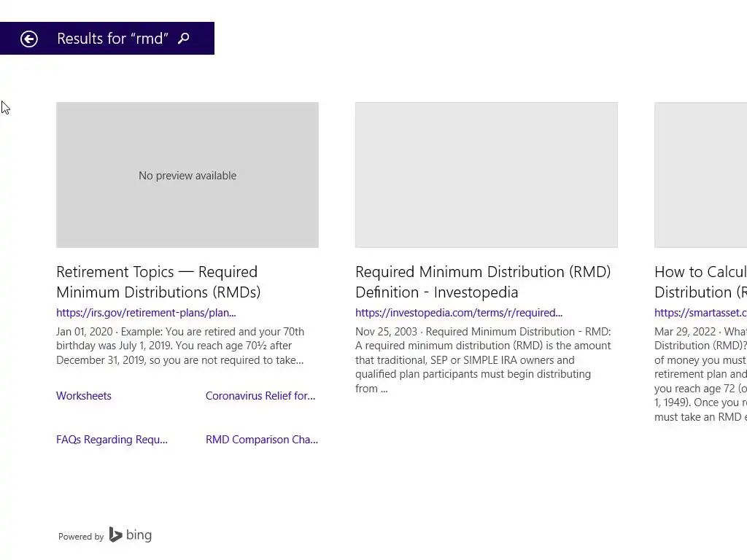Open the Worksheets sublink
The width and height of the screenshot is (747, 560).
(84, 396)
